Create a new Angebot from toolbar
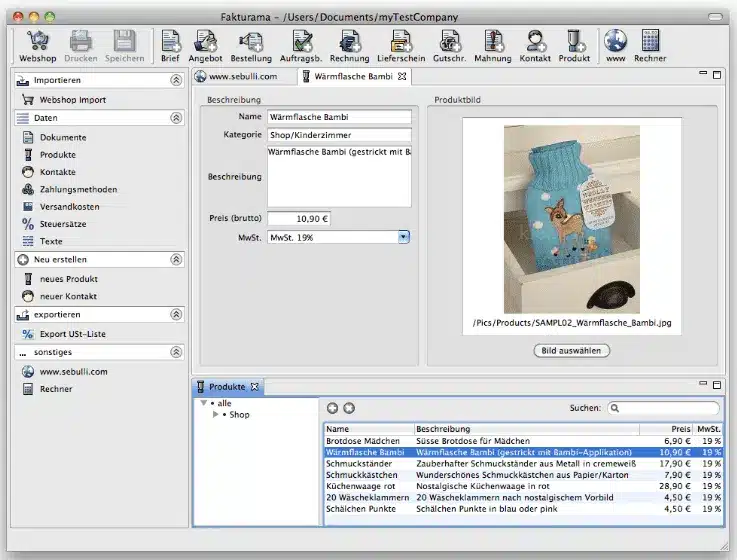The width and height of the screenshot is (737, 560). (x=205, y=46)
